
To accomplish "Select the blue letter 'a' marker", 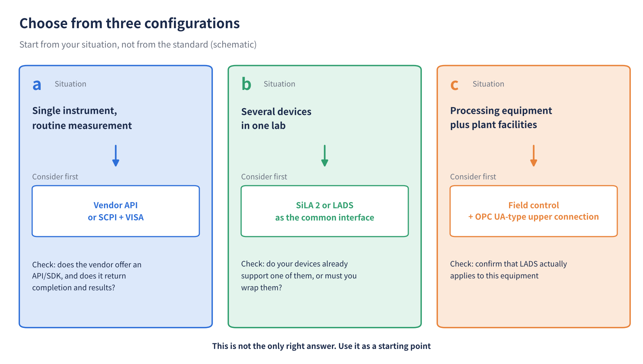I will tap(37, 85).
